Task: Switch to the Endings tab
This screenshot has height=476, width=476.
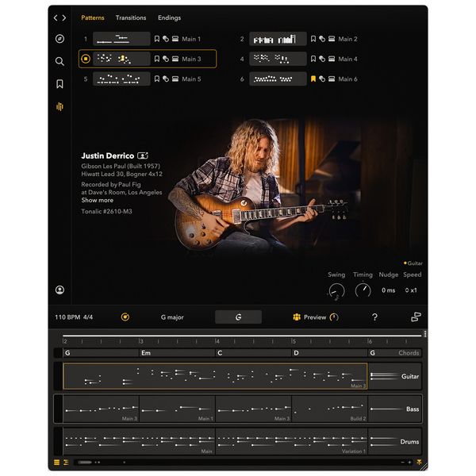Action: click(169, 17)
